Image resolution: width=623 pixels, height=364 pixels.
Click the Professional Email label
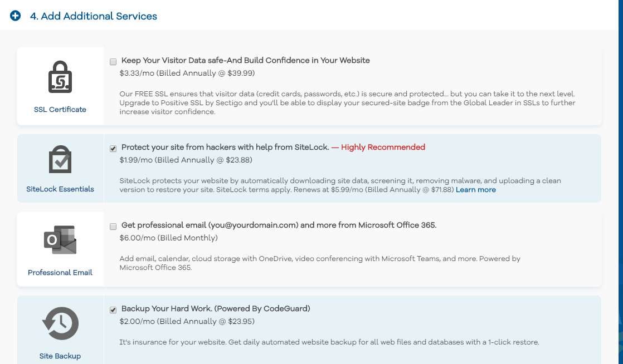tap(60, 272)
